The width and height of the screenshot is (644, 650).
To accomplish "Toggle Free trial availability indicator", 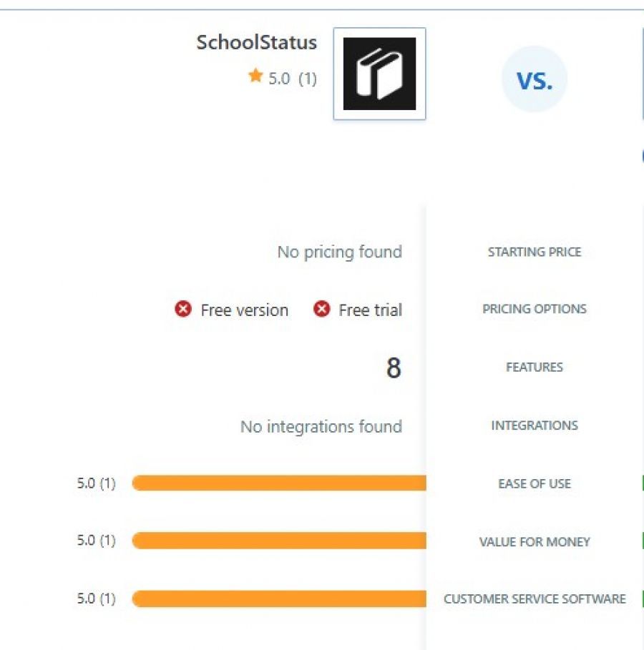I will pos(322,310).
